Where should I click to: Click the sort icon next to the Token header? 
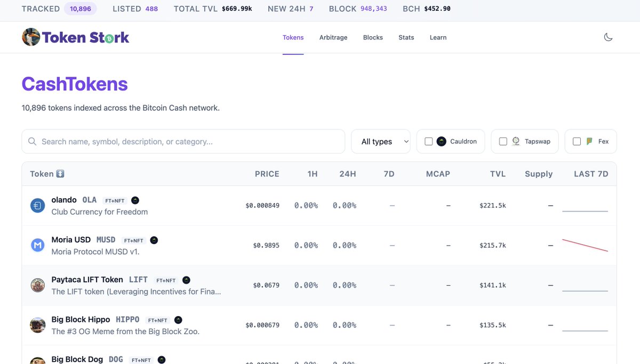click(x=60, y=174)
